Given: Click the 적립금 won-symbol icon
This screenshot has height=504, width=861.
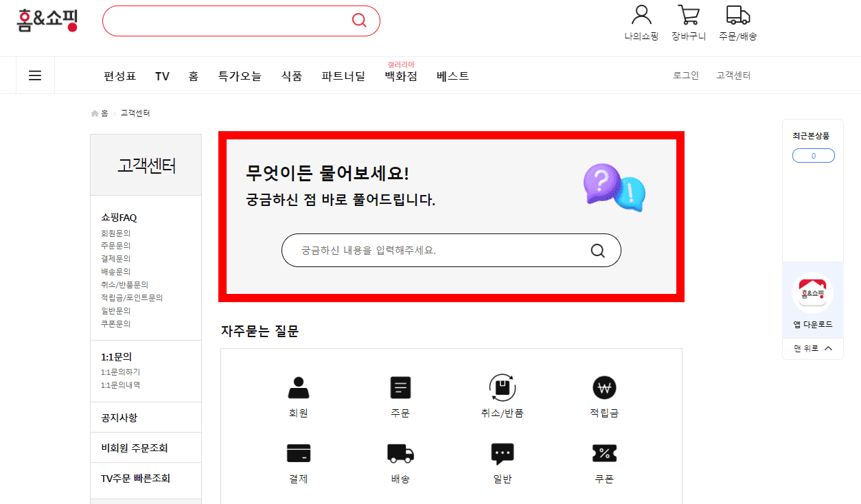Looking at the screenshot, I should point(604,387).
